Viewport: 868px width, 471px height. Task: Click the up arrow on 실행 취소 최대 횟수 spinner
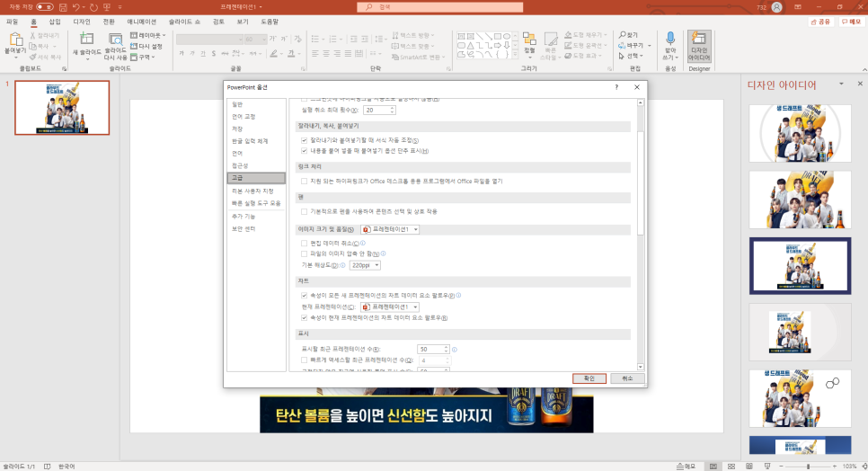[392, 109]
